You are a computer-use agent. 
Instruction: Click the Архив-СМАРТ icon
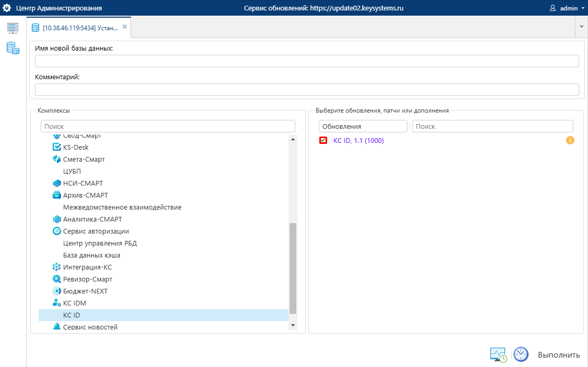(57, 195)
